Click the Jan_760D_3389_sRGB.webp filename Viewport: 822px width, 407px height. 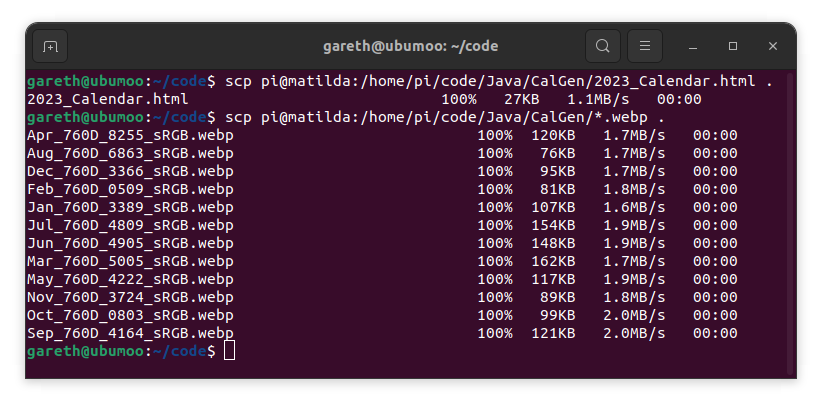point(130,208)
